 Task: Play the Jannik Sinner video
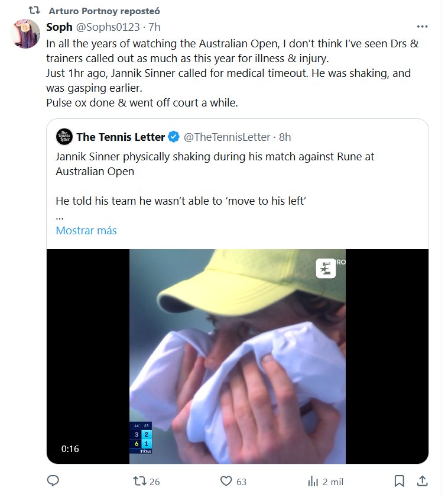(x=237, y=356)
